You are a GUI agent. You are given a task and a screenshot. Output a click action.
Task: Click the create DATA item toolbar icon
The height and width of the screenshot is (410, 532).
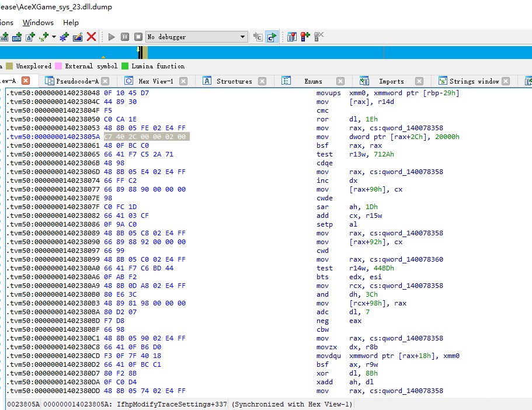point(17,37)
